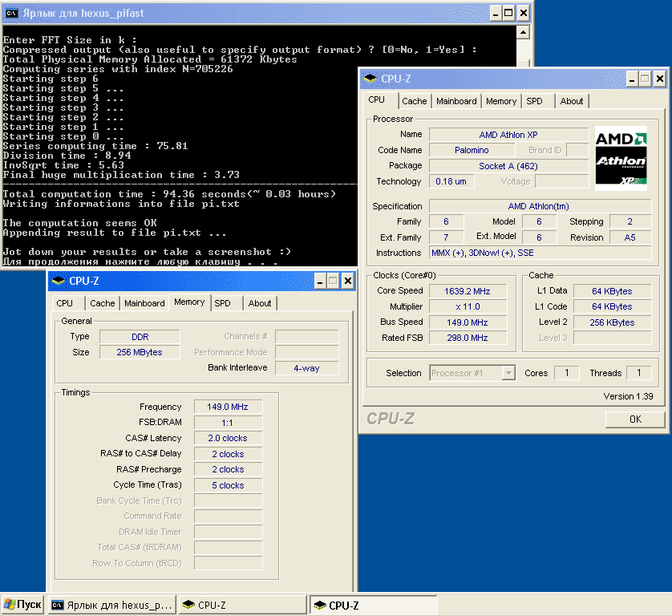This screenshot has width=672, height=616.
Task: Click the memory Size 256 MBytes value
Action: click(140, 352)
